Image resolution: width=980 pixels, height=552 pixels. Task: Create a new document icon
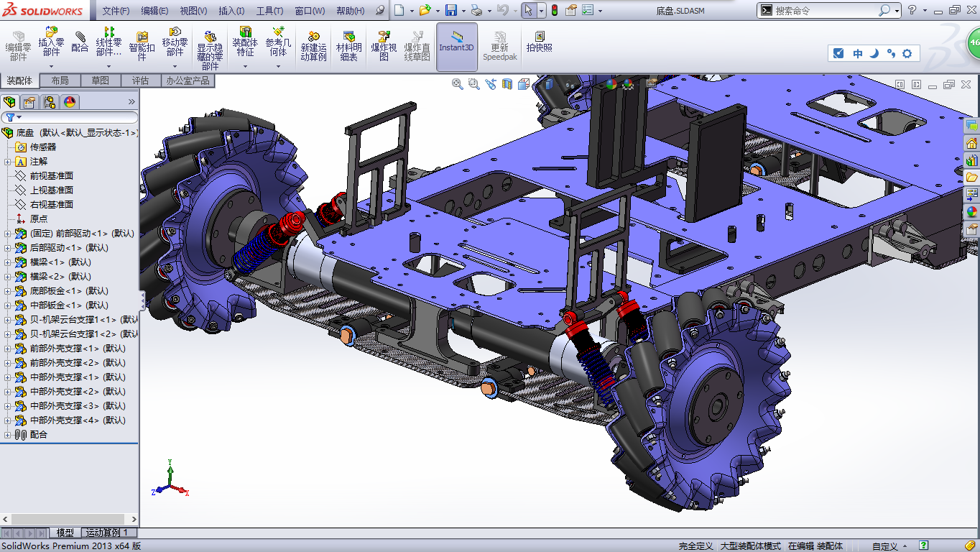click(x=399, y=10)
